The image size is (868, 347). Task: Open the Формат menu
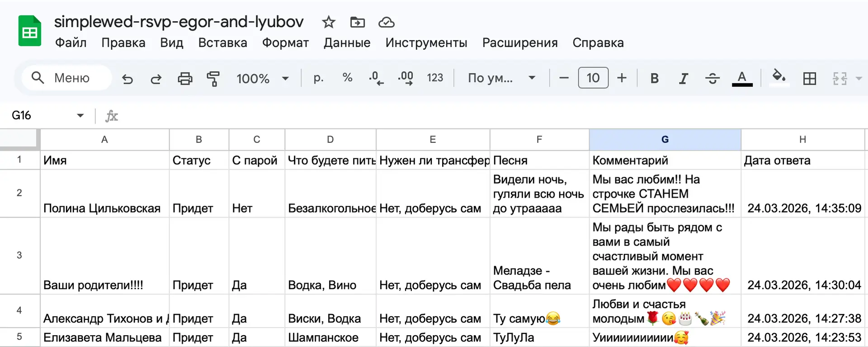(286, 43)
